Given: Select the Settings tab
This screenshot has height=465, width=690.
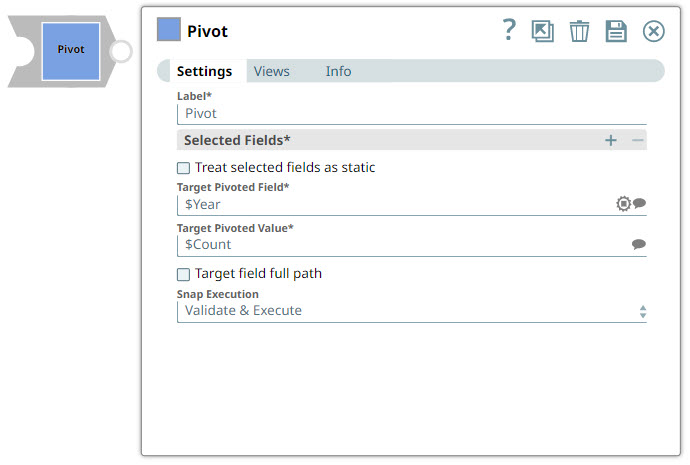Looking at the screenshot, I should (x=204, y=71).
